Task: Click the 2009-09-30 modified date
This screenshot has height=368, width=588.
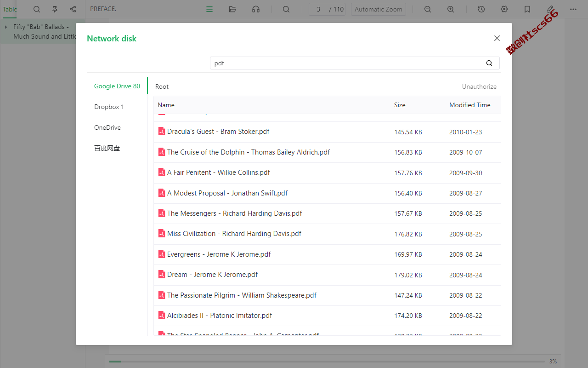Action: click(x=466, y=173)
